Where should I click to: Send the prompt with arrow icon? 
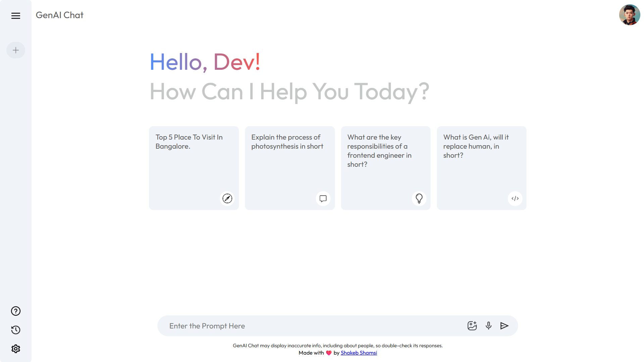pyautogui.click(x=504, y=326)
